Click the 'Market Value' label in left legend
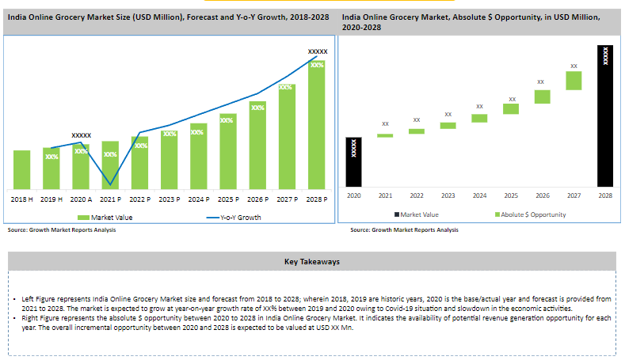 [112, 218]
